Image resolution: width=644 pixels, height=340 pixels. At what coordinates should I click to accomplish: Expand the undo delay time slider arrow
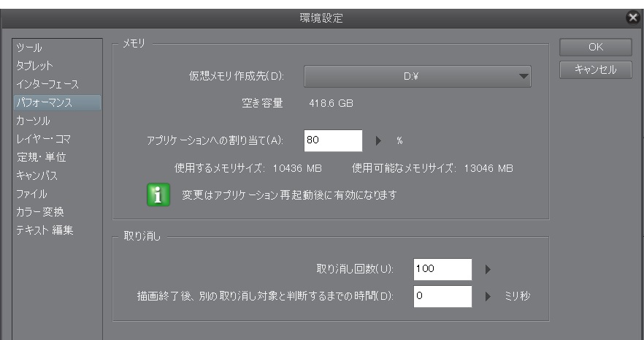tap(487, 297)
